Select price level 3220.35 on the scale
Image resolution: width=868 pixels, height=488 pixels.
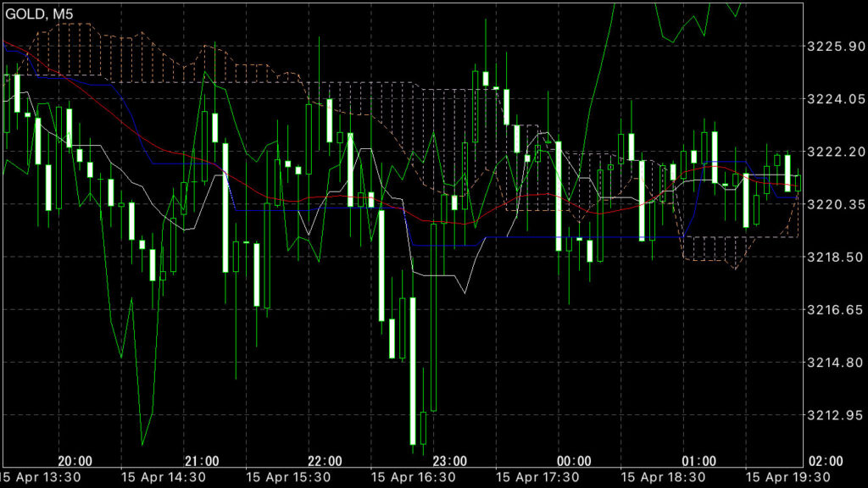pyautogui.click(x=836, y=204)
